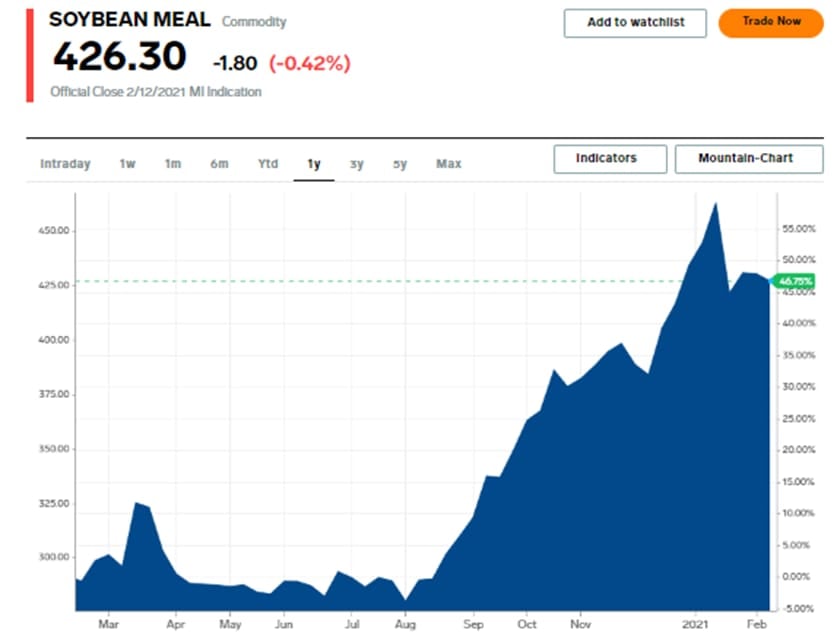Show the 6m price history
Image resolution: width=837 pixels, height=640 pixels.
tap(219, 164)
